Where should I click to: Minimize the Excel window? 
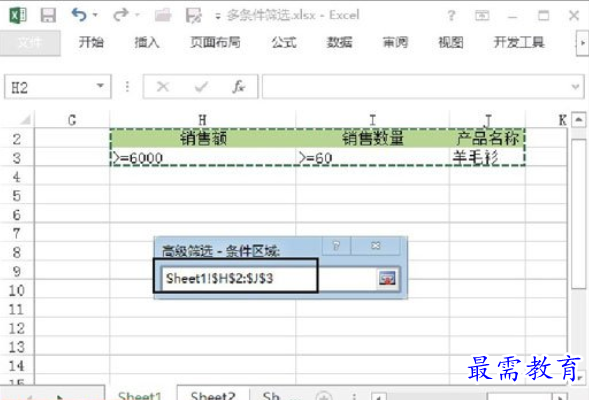point(512,16)
